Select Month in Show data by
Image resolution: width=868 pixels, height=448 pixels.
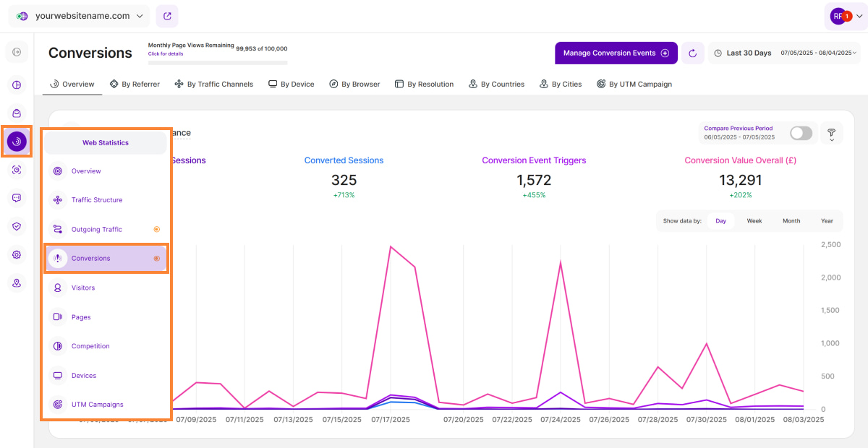pos(791,221)
